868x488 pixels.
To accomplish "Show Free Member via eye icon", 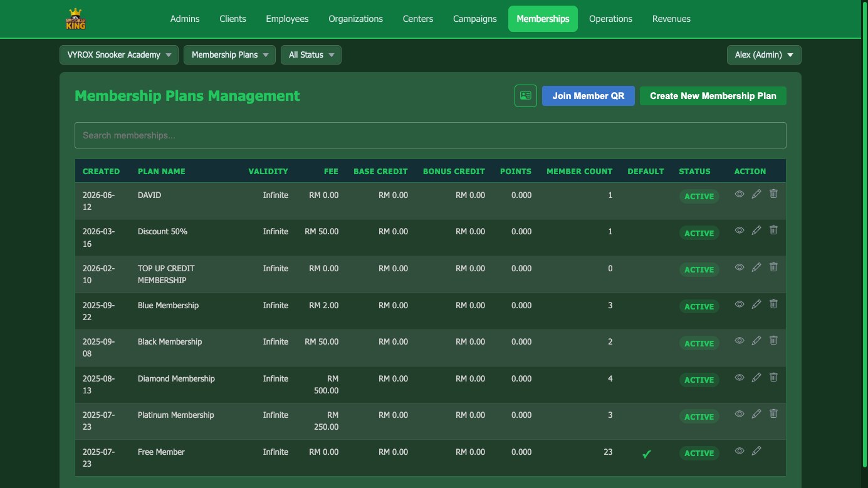I will [740, 450].
